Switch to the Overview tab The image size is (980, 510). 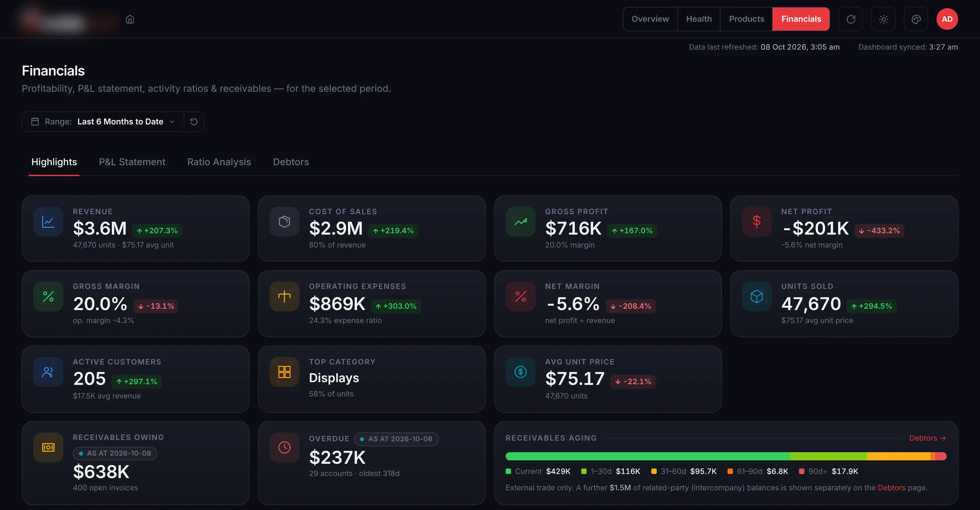(650, 19)
